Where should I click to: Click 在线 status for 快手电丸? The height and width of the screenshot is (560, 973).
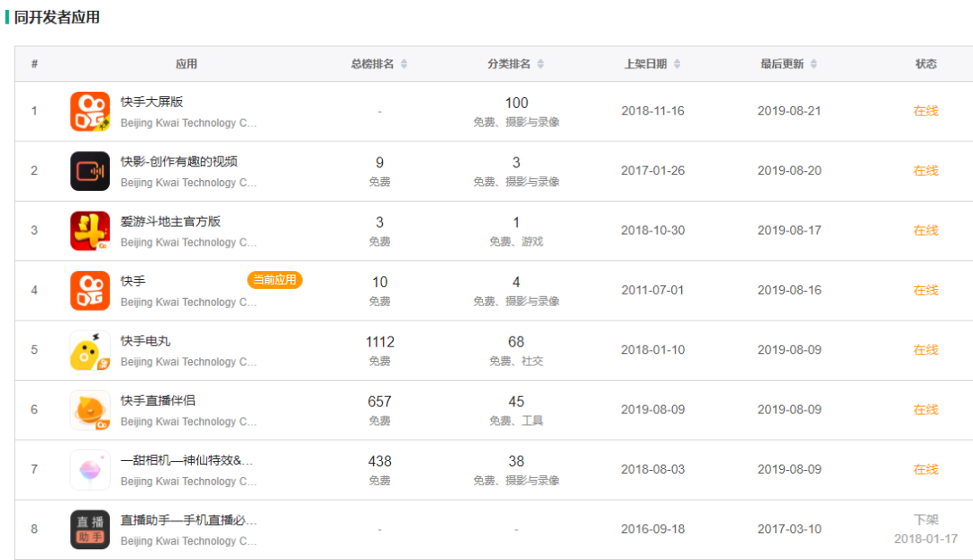click(926, 349)
